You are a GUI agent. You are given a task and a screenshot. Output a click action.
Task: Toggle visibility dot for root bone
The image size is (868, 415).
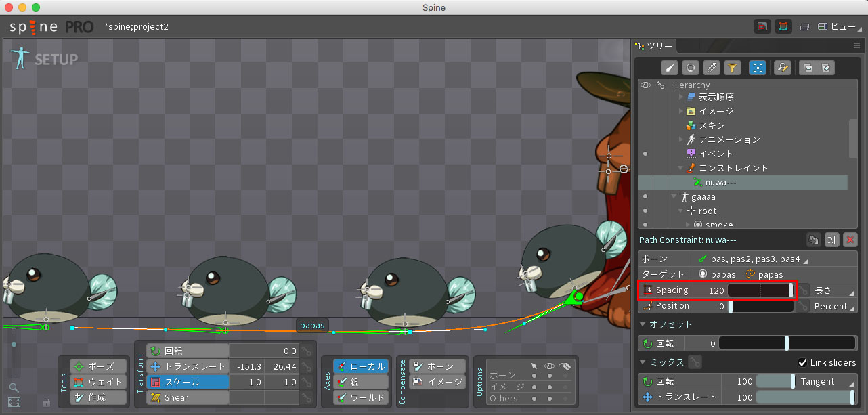point(645,211)
